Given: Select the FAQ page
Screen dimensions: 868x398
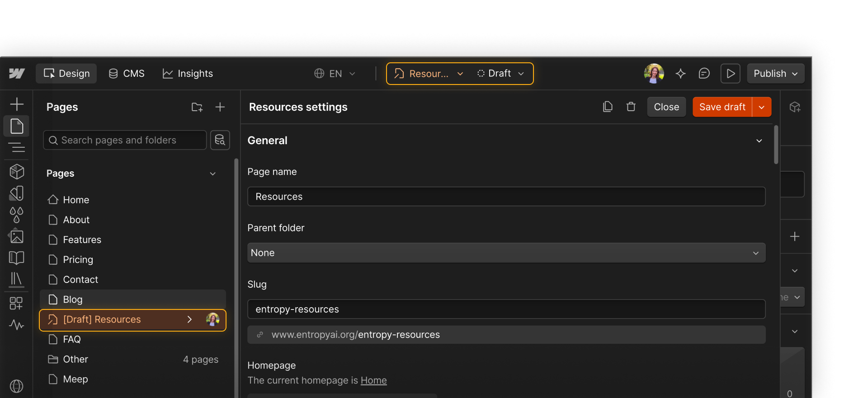Looking at the screenshot, I should (132, 339).
